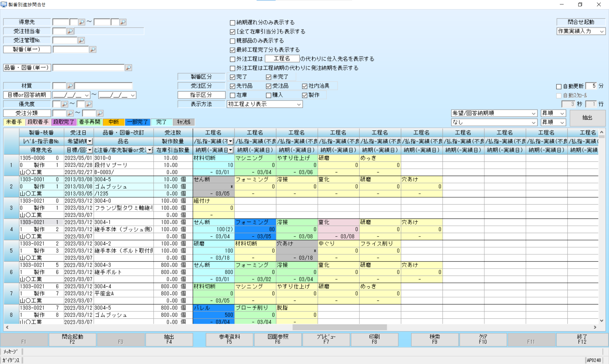The image size is (609, 364).
Task: Click first 得意先 range search icon
Action: 82,22
